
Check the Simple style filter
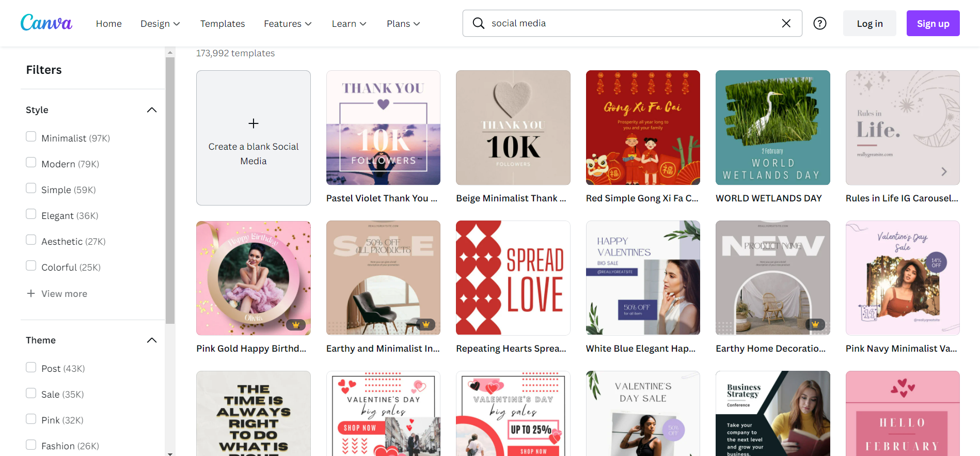(x=31, y=188)
